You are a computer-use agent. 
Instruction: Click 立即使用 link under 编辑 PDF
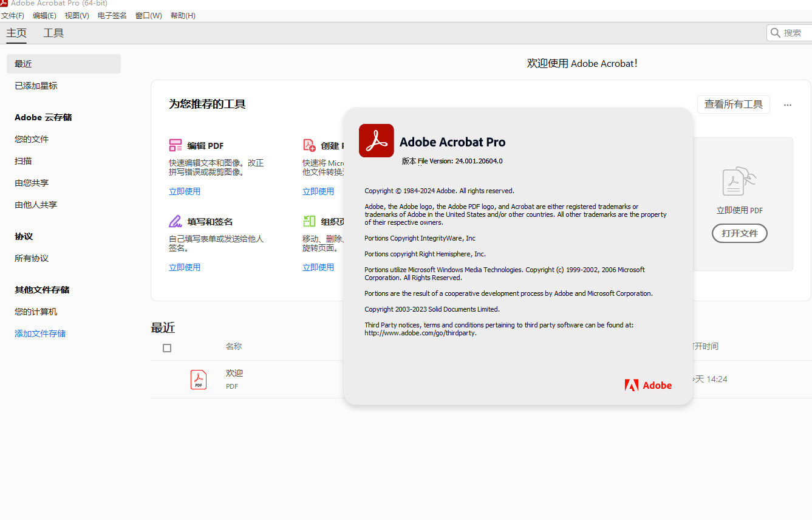pyautogui.click(x=185, y=191)
